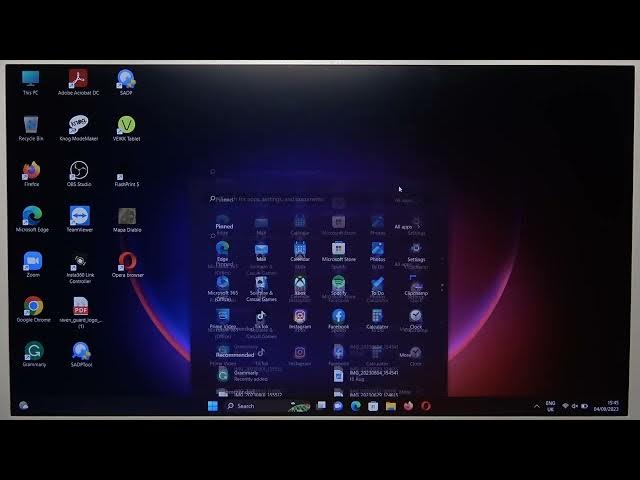Click the Windows Start button on taskbar
640x480 pixels.
point(213,406)
